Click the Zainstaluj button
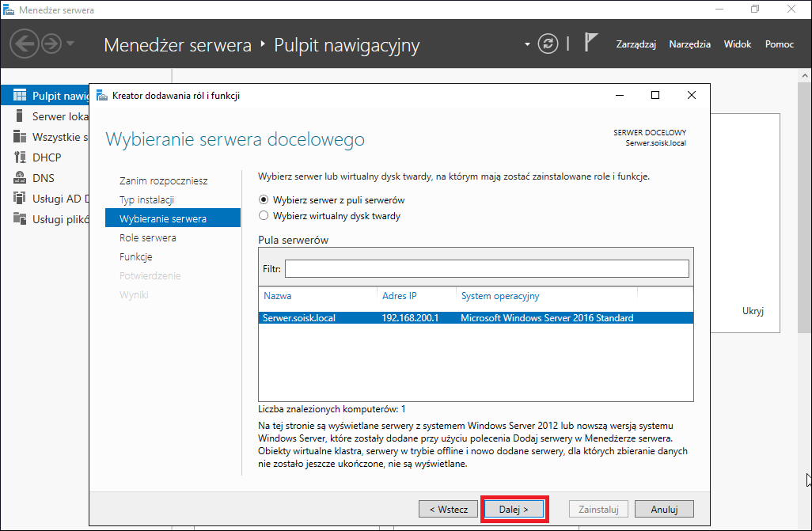 [598, 510]
